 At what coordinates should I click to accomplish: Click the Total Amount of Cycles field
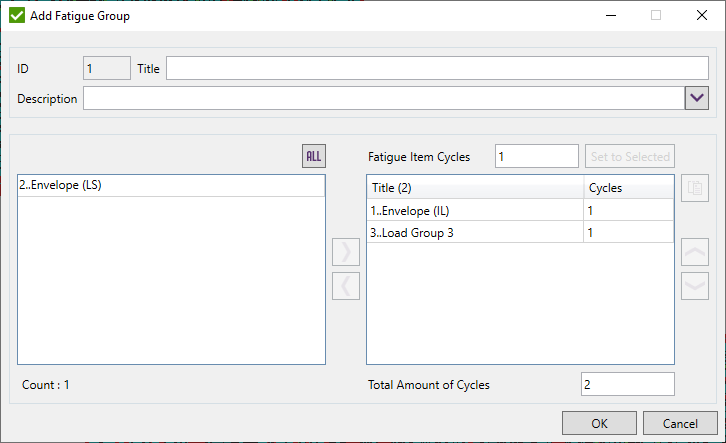click(x=627, y=384)
